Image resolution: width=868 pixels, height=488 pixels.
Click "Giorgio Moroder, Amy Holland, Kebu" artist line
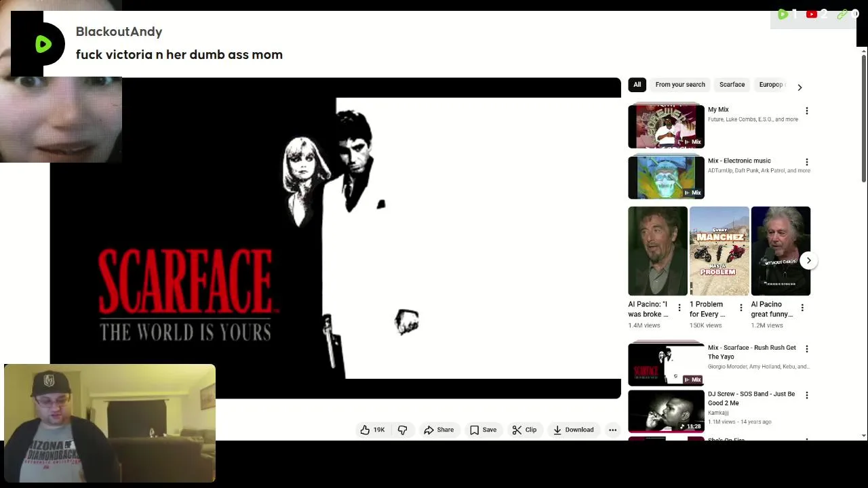pyautogui.click(x=758, y=367)
